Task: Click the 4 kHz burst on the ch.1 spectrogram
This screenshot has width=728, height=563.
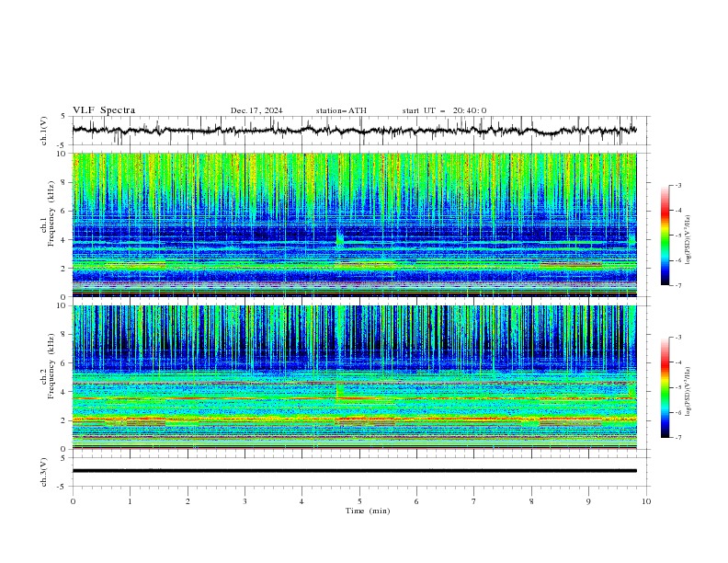Action: coord(340,237)
